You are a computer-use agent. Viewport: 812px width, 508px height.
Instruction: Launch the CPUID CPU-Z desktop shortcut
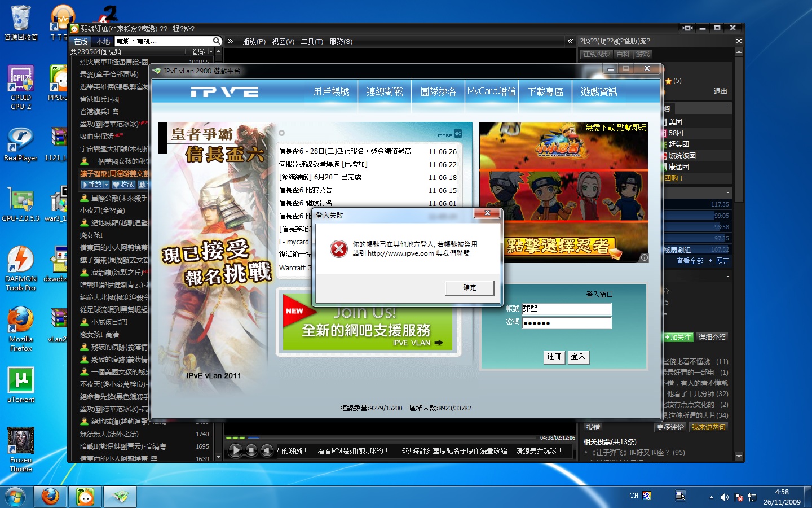click(x=21, y=86)
